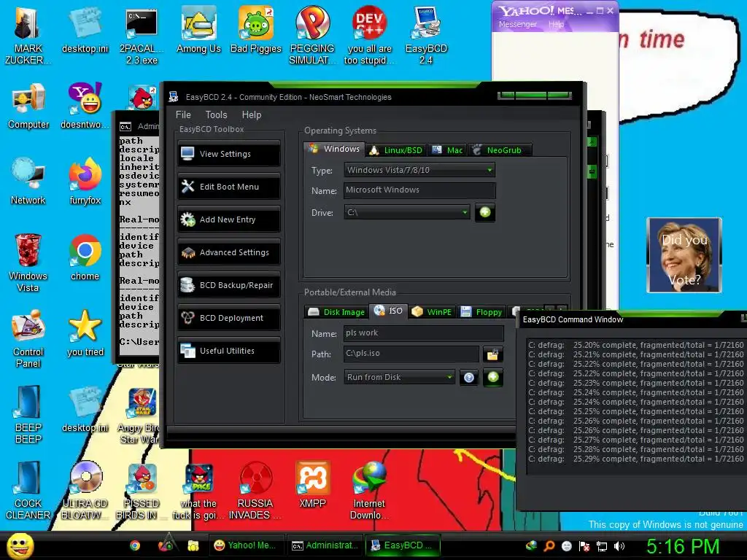
Task: Open PEGGING SIMULAT... desktop icon
Action: [312, 36]
